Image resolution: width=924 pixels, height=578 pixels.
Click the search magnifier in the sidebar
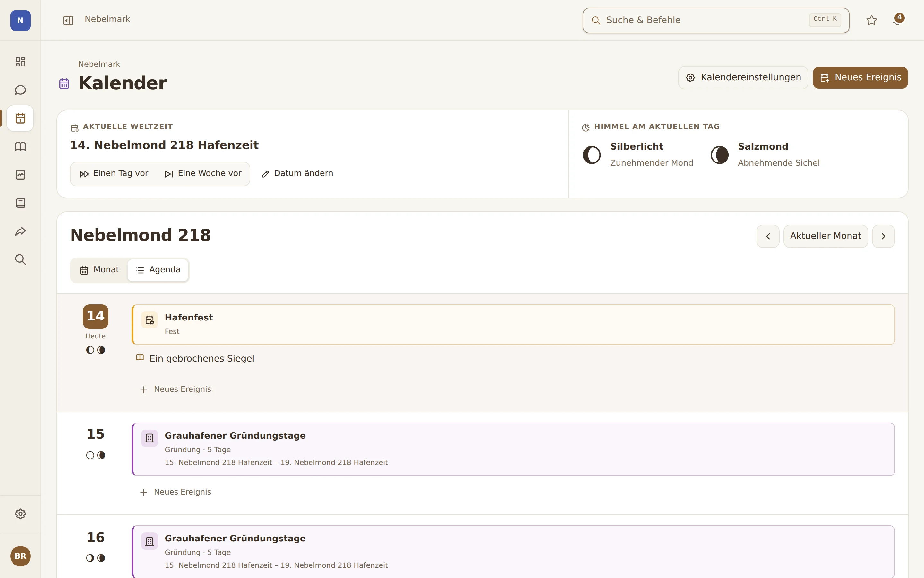pos(20,259)
